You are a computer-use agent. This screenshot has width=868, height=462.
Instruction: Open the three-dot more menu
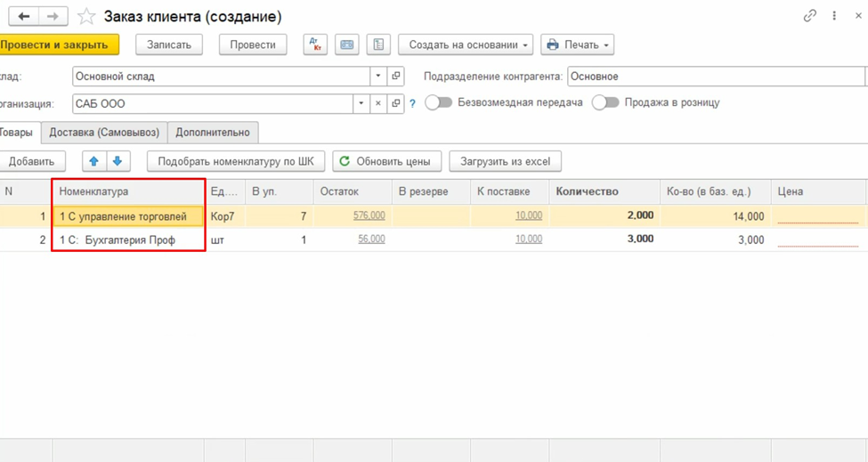click(834, 16)
